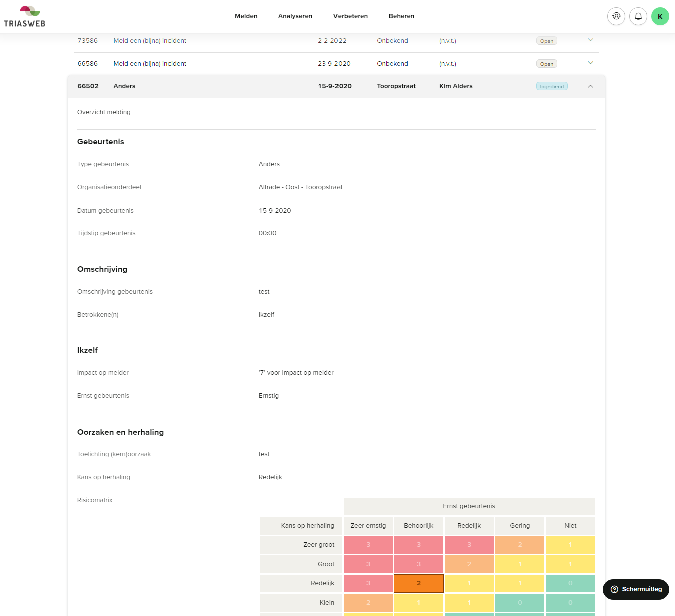Click the TriasWeb logo
Screen dimensions: 675x616
25,16
